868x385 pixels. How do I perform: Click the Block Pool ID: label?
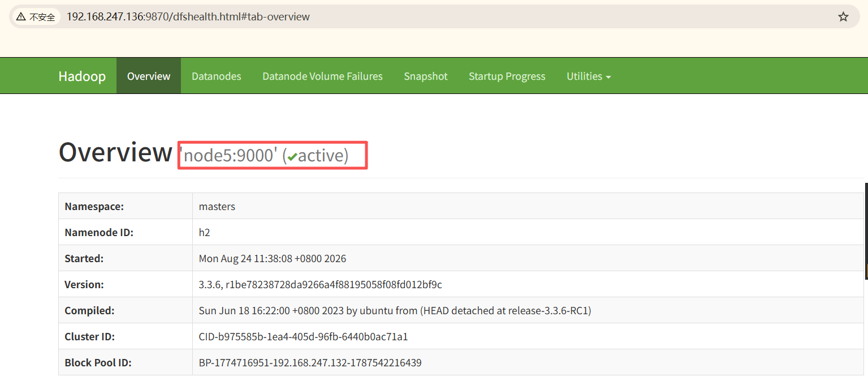tap(98, 362)
